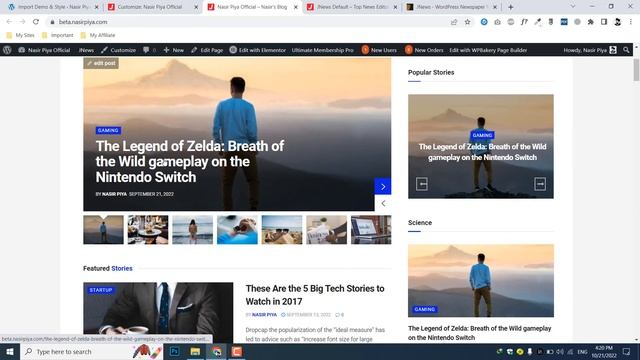Open My Sites bookmark folder

point(20,36)
